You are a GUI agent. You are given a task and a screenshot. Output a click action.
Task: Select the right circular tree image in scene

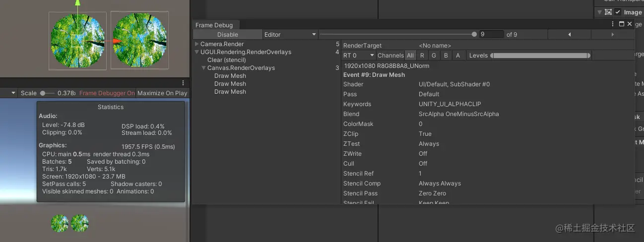coord(139,41)
